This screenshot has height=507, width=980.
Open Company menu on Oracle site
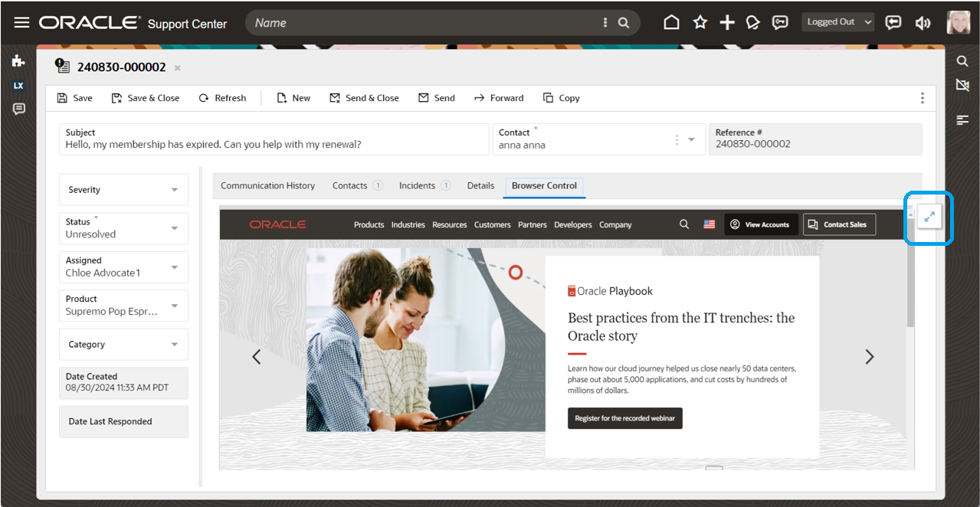[x=615, y=225]
